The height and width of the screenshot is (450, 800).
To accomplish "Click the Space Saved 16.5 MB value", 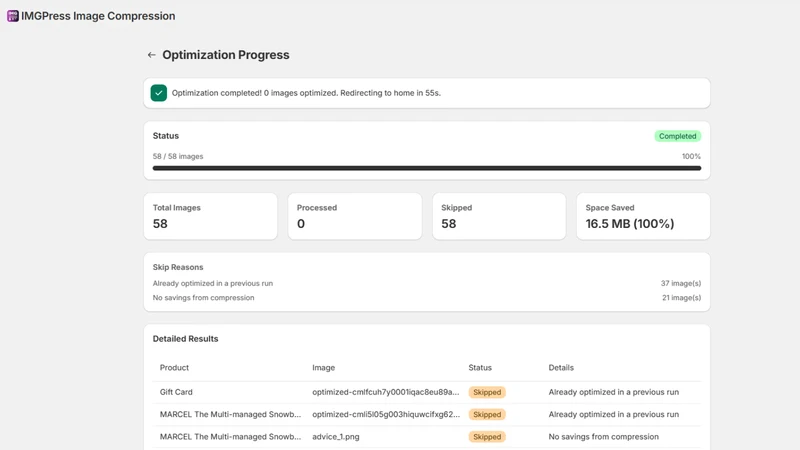I will click(630, 223).
